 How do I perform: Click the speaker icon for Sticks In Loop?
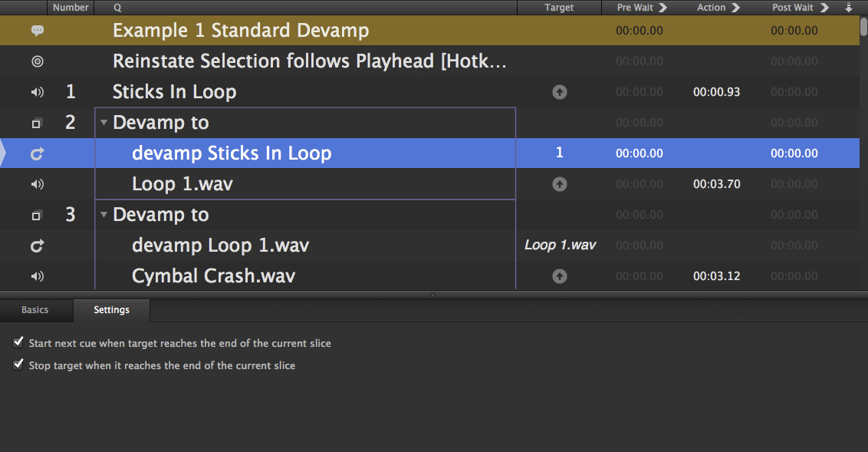click(37, 92)
